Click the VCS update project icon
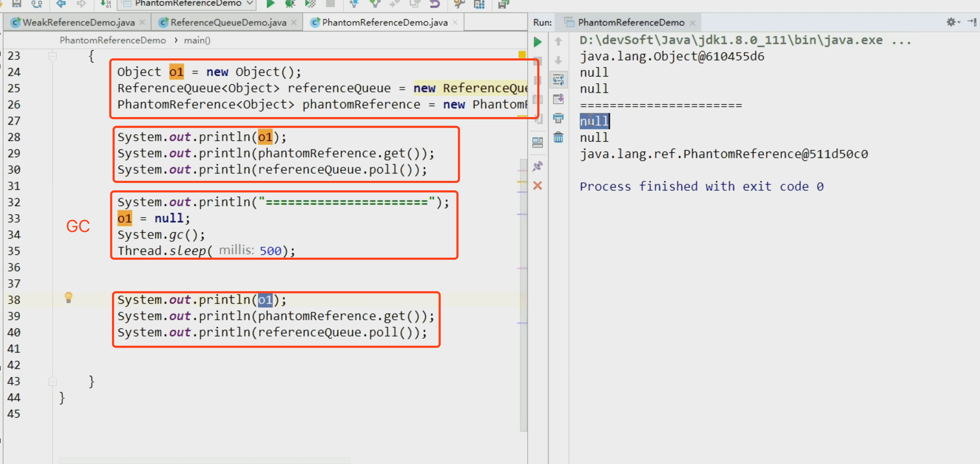Image resolution: width=980 pixels, height=464 pixels. pyautogui.click(x=354, y=4)
